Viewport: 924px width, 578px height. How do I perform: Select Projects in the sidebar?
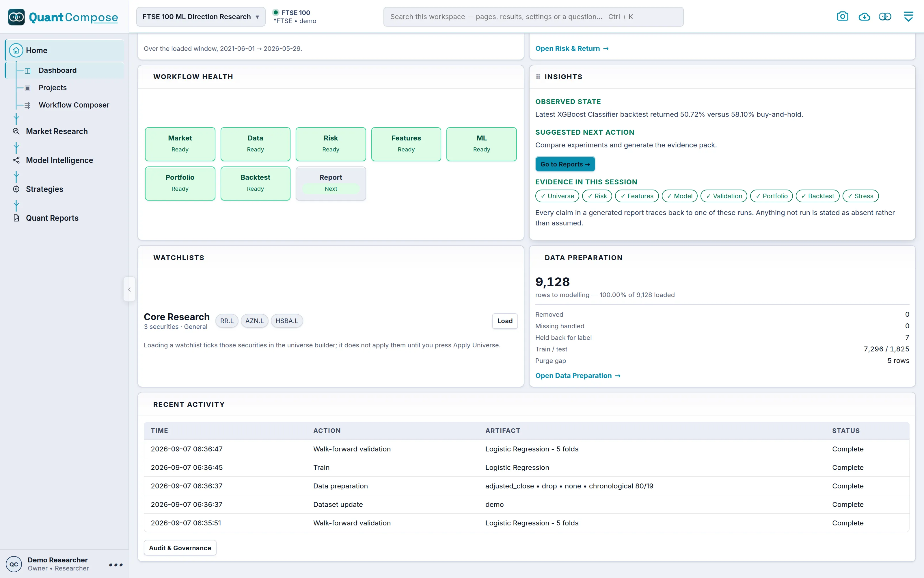53,88
